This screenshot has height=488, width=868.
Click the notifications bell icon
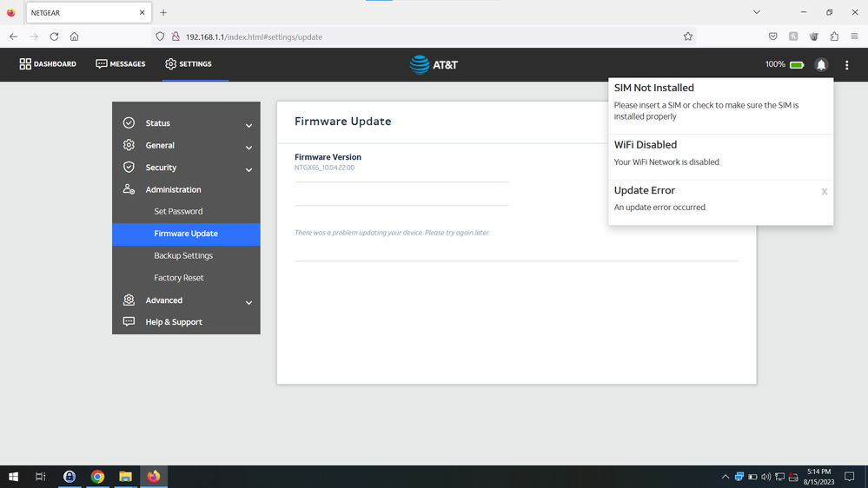821,65
